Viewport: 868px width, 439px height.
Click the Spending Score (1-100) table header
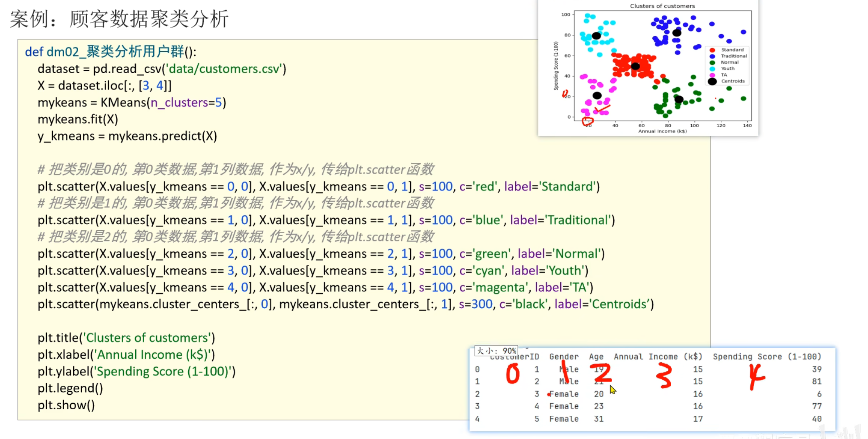(767, 356)
